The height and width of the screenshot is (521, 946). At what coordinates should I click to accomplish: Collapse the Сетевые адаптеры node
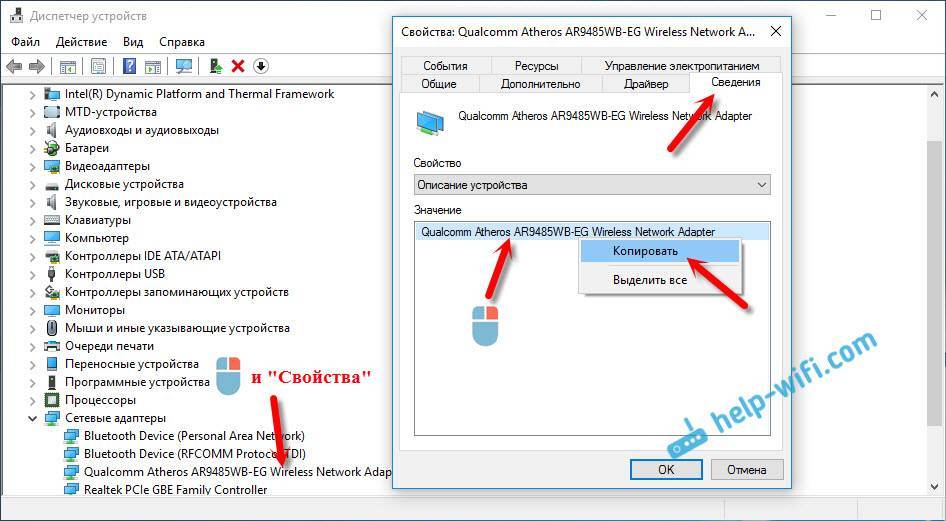coord(33,418)
